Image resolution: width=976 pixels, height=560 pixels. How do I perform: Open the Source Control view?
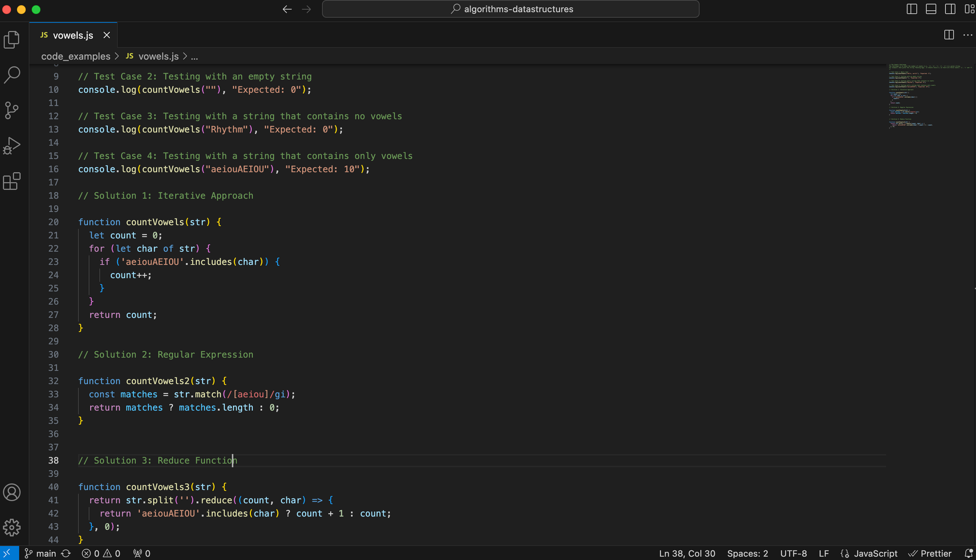click(x=11, y=110)
